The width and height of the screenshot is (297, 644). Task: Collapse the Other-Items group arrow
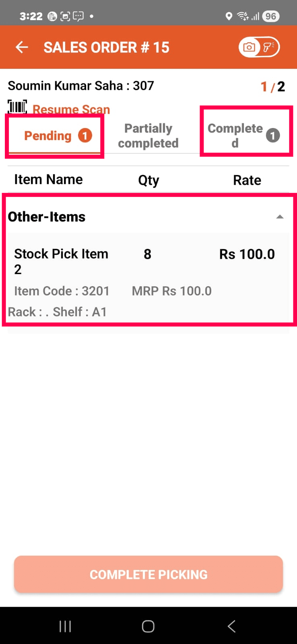(x=280, y=217)
